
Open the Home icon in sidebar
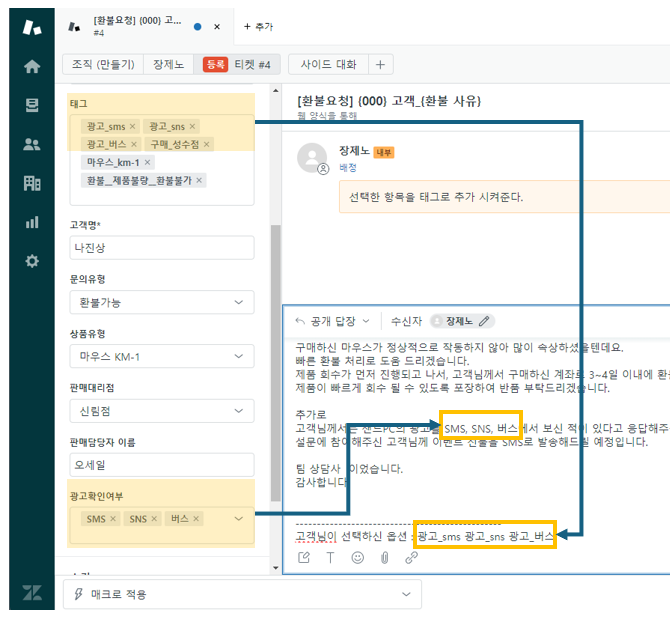pos(32,66)
